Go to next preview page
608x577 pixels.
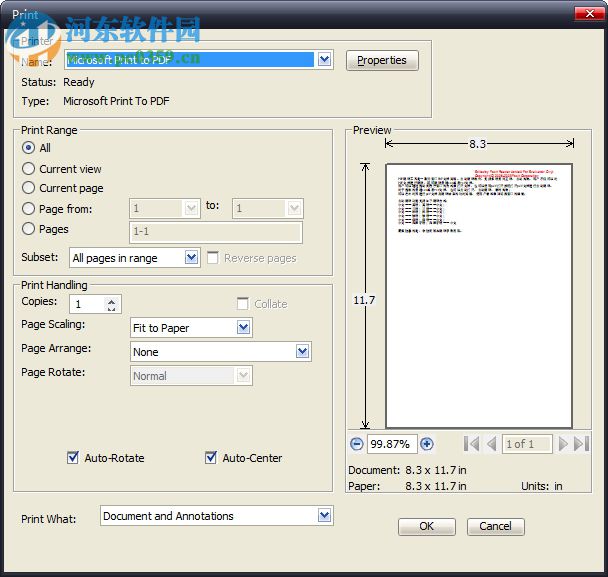pyautogui.click(x=564, y=444)
